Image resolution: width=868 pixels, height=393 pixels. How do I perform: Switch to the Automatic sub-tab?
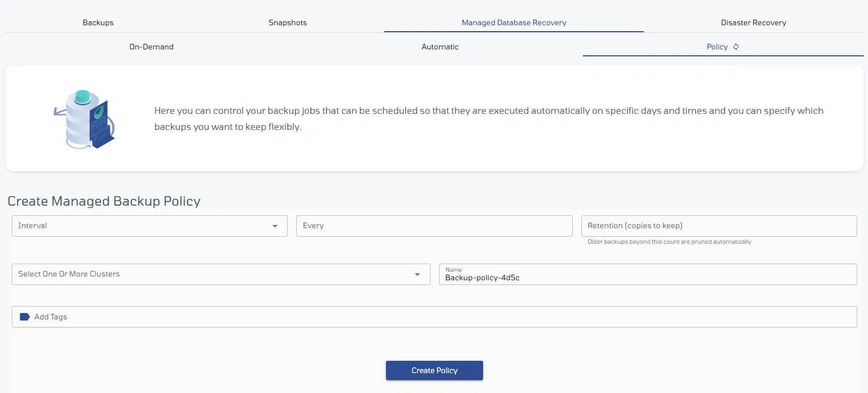440,47
